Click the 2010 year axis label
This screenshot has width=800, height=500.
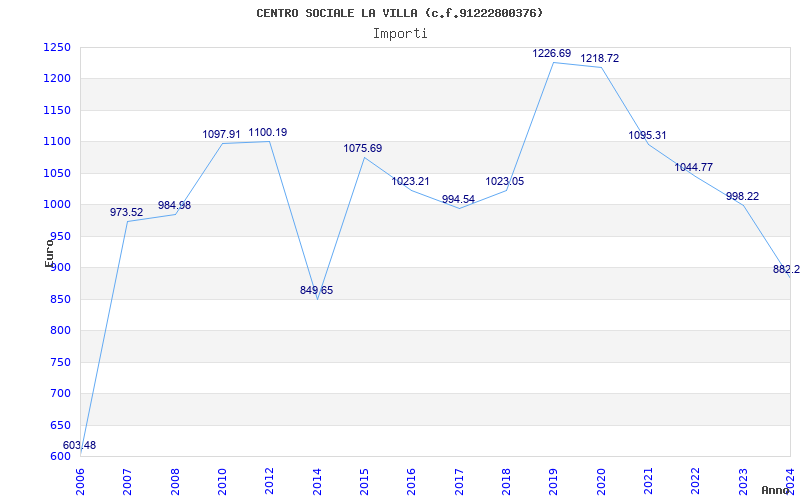tap(222, 481)
